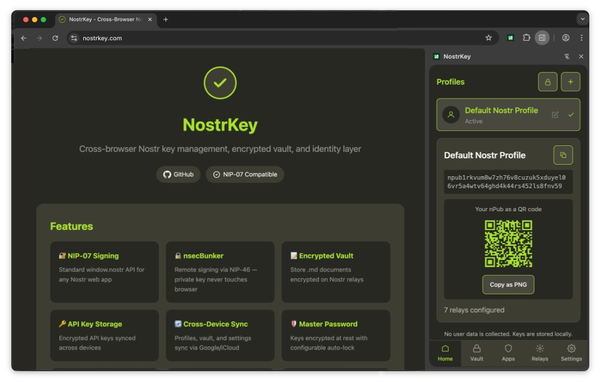Click the NostrKey page heading

pos(220,125)
